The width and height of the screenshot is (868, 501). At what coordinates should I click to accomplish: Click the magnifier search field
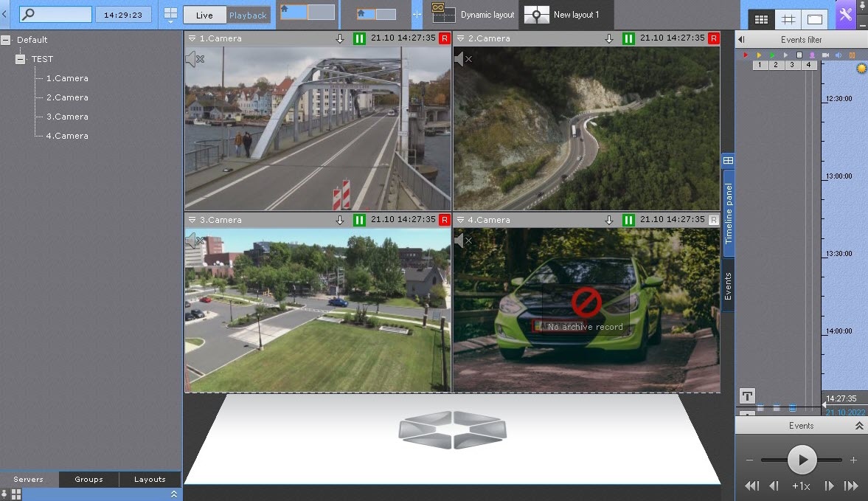pyautogui.click(x=55, y=14)
